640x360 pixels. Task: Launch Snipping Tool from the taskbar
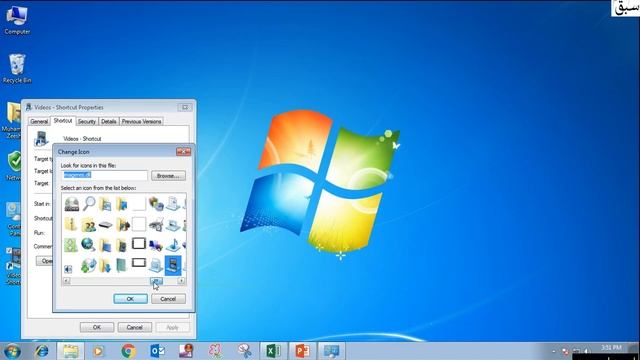coord(244,351)
